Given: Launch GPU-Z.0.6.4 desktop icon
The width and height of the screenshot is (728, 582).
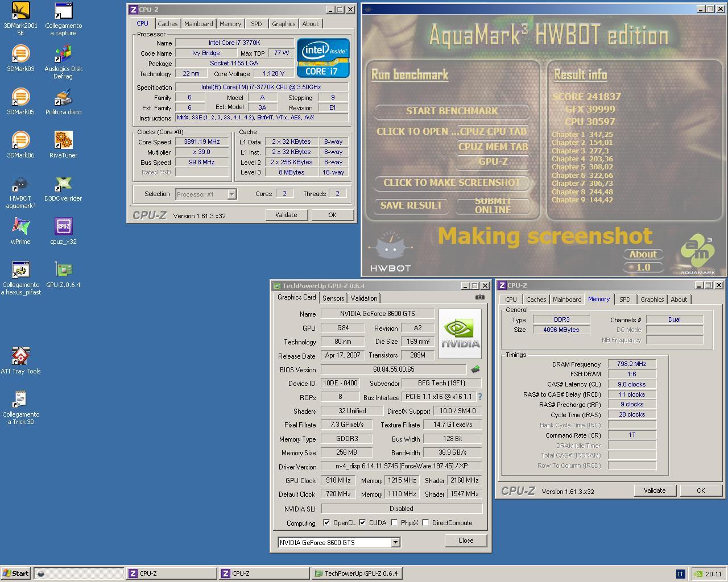Looking at the screenshot, I should 63,275.
